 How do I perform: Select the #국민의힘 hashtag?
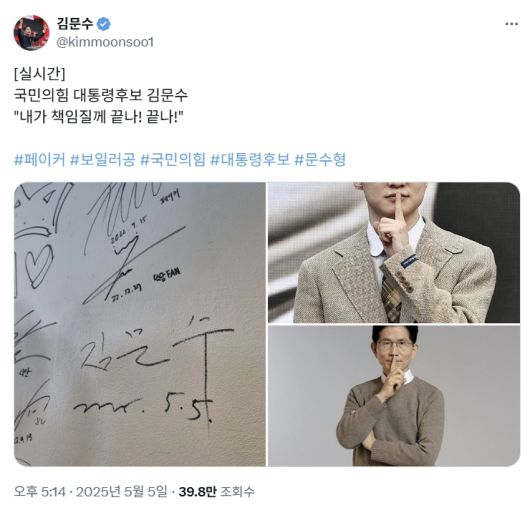pyautogui.click(x=173, y=159)
